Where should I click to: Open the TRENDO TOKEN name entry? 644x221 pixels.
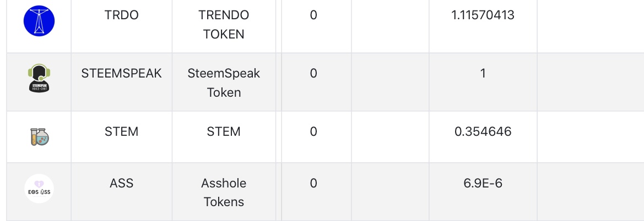click(x=224, y=25)
